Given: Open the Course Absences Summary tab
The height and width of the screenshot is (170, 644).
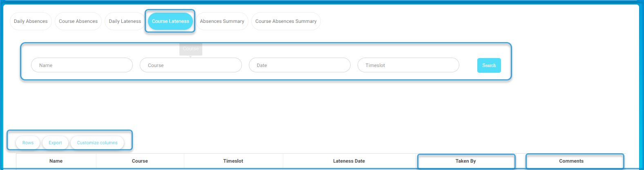Looking at the screenshot, I should click(286, 21).
